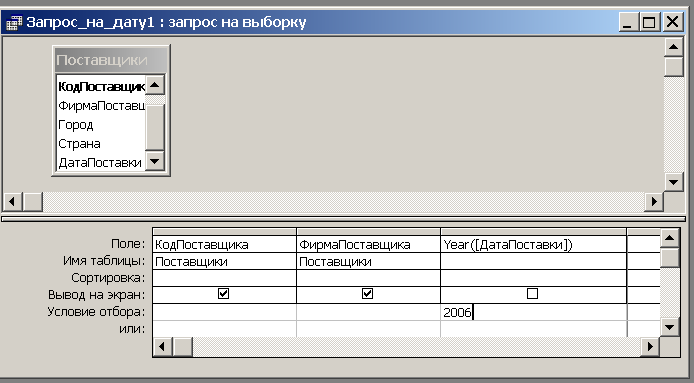
Task: Click grid horizontal scroll right arrow
Action: (650, 346)
